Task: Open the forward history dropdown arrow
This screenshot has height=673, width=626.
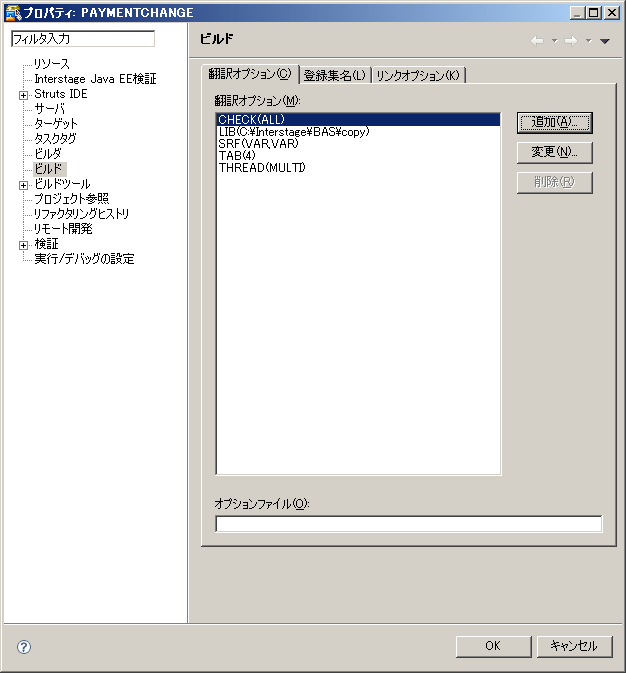Action: pyautogui.click(x=588, y=41)
